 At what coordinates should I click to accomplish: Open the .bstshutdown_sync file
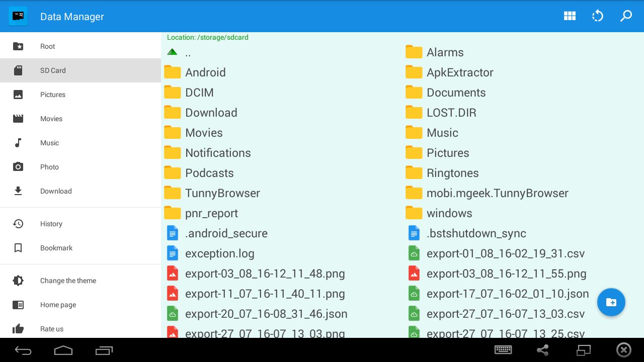click(x=523, y=233)
